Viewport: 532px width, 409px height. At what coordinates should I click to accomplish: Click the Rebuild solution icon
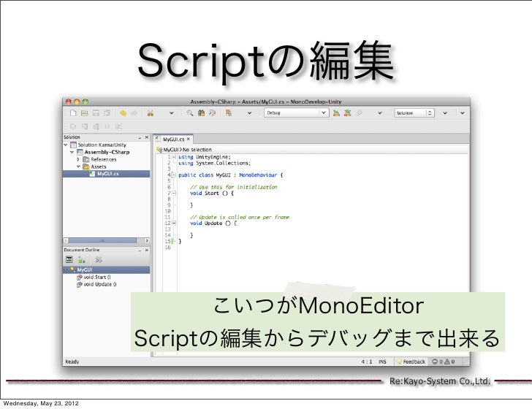[x=347, y=113]
